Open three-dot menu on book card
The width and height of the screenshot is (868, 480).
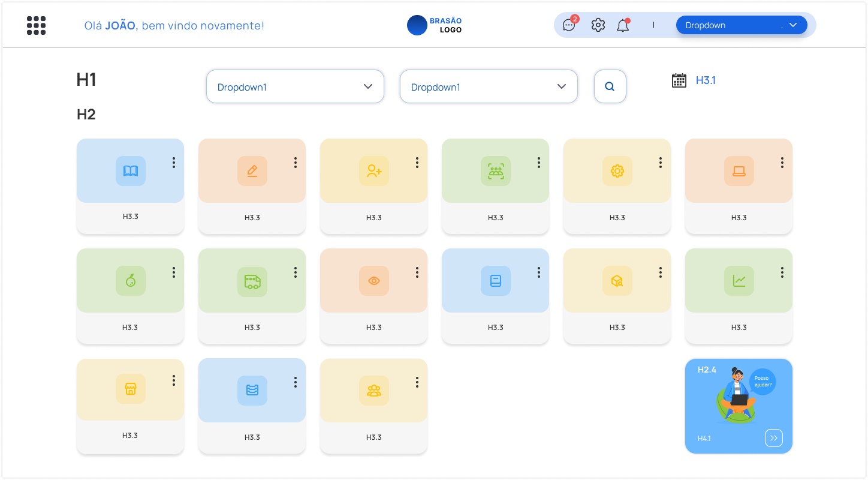pos(174,163)
